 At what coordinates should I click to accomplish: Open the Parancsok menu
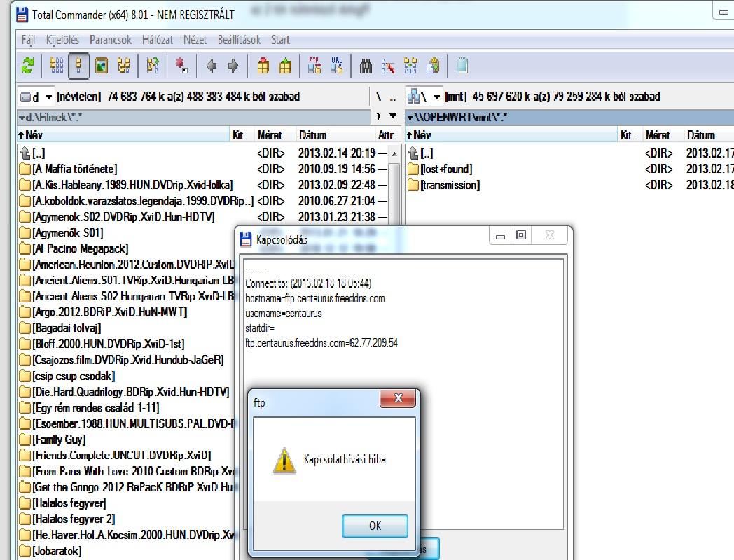(111, 40)
